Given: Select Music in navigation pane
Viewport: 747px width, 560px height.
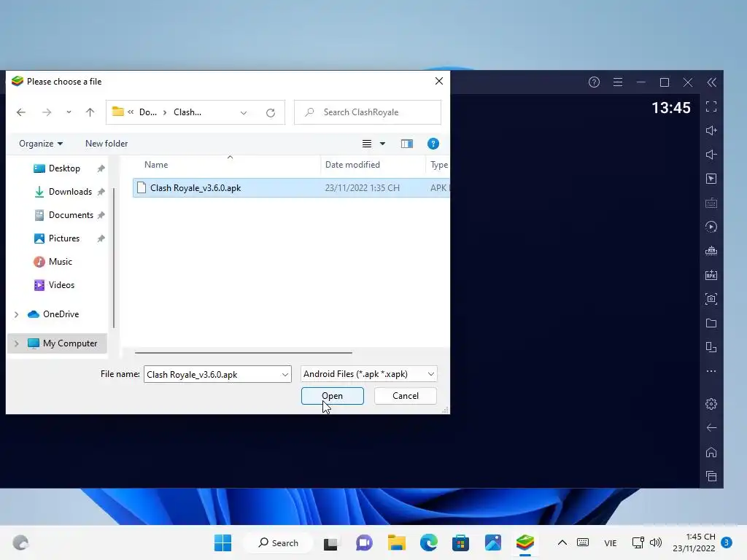Looking at the screenshot, I should click(x=60, y=262).
